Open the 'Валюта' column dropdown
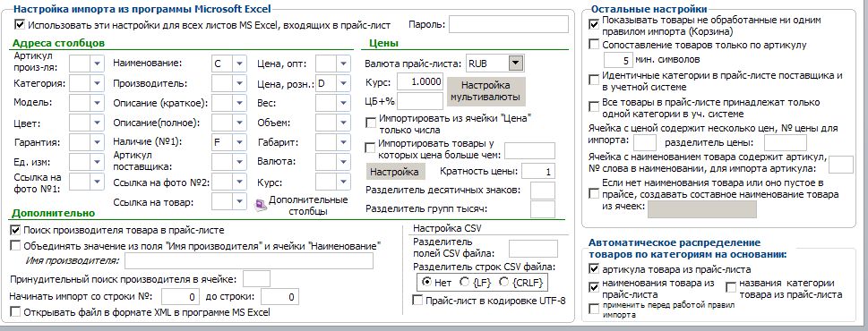This screenshot has width=868, height=331. [344, 163]
